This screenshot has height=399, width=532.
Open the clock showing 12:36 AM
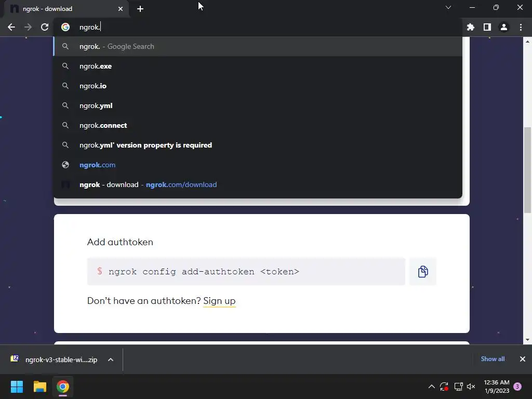click(x=497, y=387)
